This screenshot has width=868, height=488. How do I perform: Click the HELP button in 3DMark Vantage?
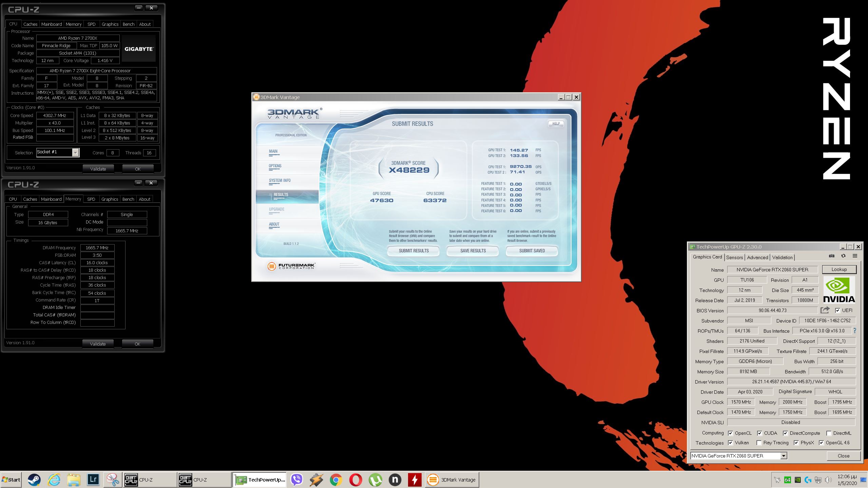tap(556, 123)
